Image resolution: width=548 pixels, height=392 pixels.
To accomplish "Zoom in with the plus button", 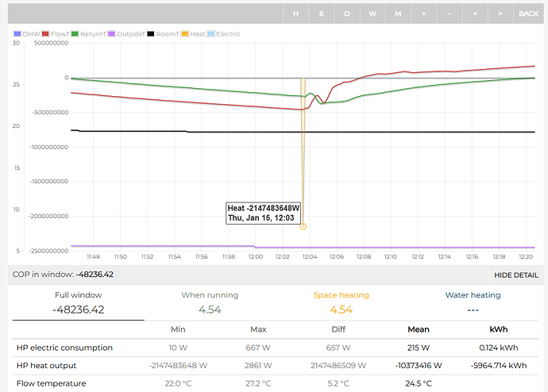I will point(423,13).
